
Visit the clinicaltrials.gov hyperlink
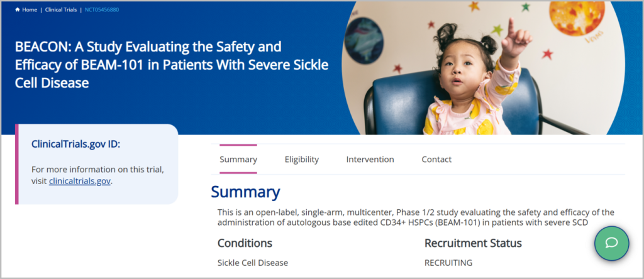(80, 181)
